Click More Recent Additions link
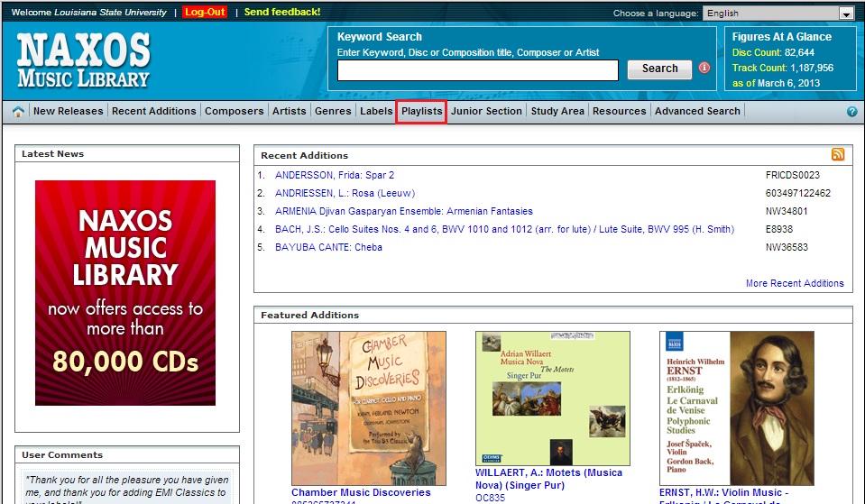Viewport: 865px width, 504px height. (x=795, y=283)
